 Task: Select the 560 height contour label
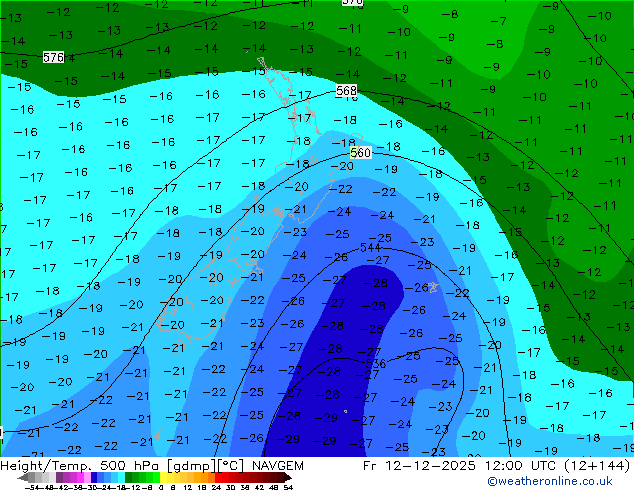(361, 153)
